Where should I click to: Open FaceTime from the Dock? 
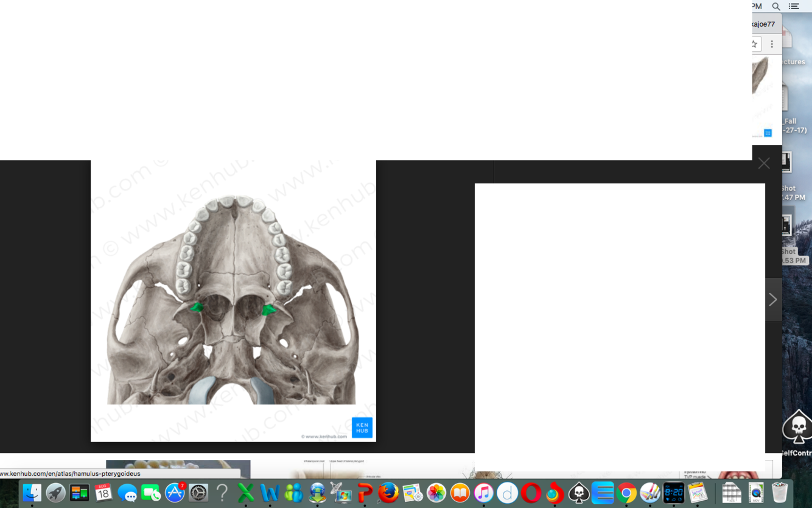(151, 492)
